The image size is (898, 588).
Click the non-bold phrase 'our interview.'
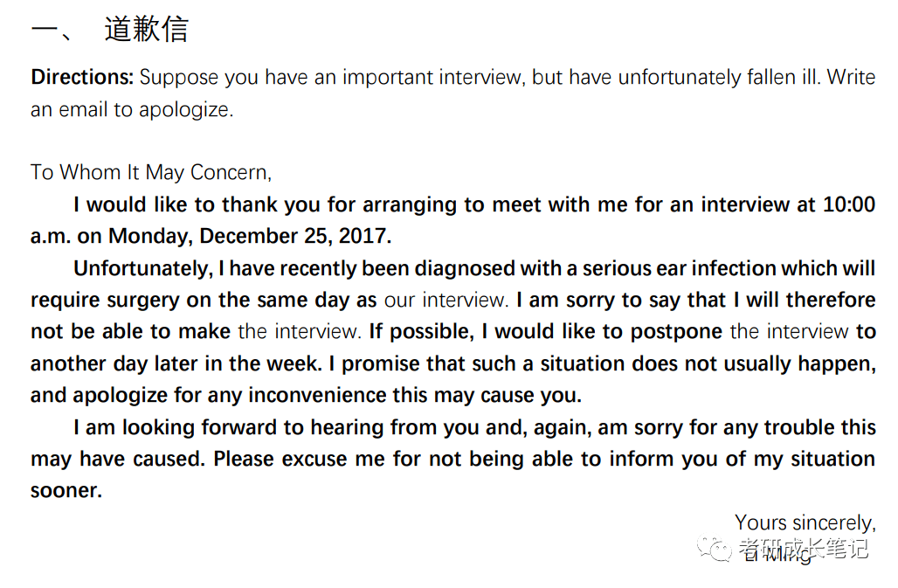click(446, 300)
